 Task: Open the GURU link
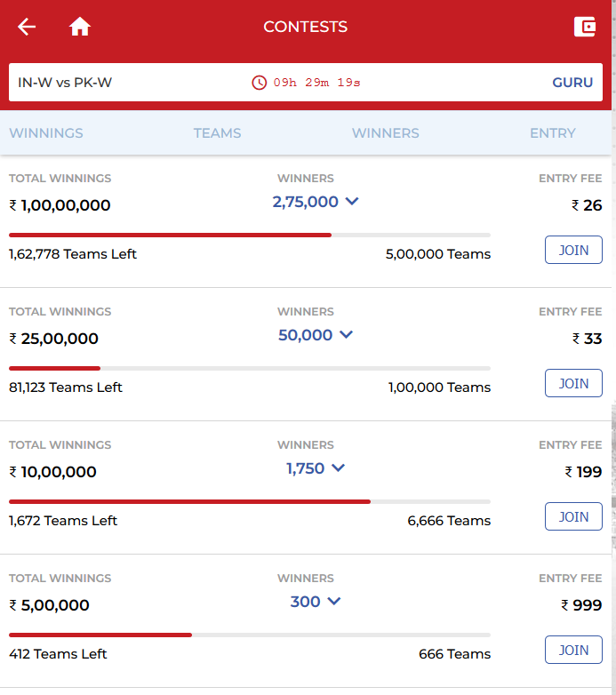(x=572, y=83)
